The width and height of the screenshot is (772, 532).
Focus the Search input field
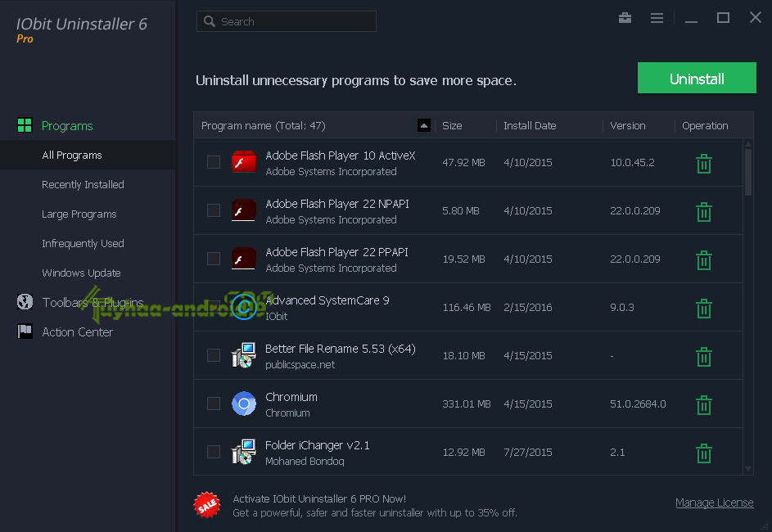287,21
